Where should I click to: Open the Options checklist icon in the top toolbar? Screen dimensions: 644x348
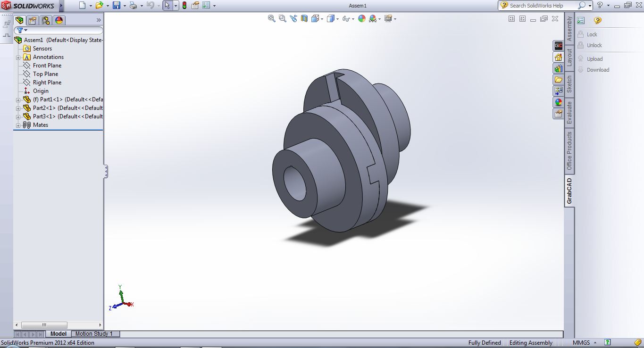(x=206, y=6)
